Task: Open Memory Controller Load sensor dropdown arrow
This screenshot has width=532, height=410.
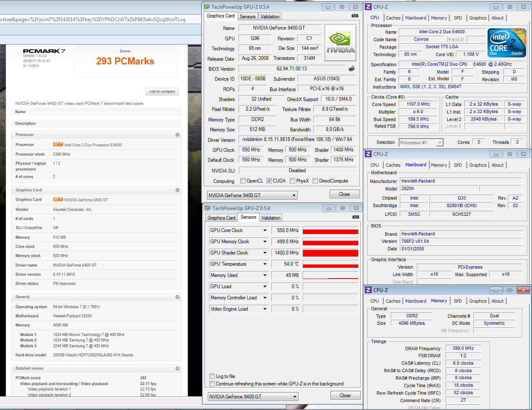Action: click(x=265, y=298)
